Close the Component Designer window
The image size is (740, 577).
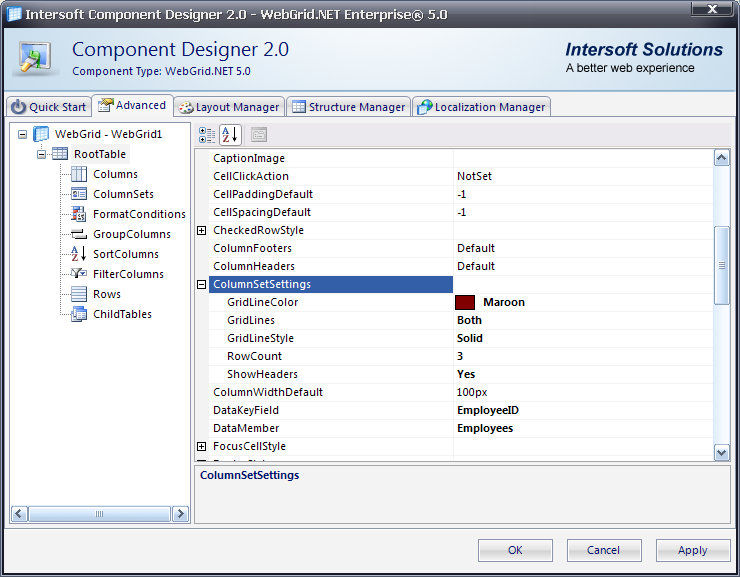(712, 8)
